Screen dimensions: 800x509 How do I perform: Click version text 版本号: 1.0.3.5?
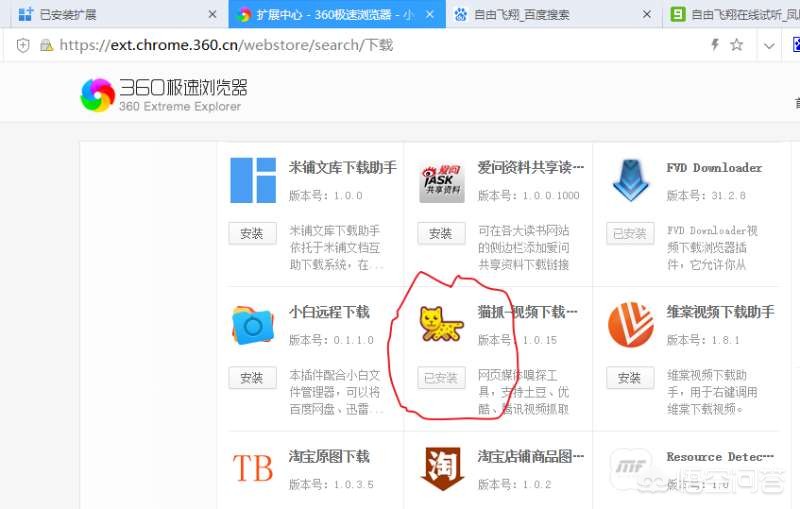332,484
